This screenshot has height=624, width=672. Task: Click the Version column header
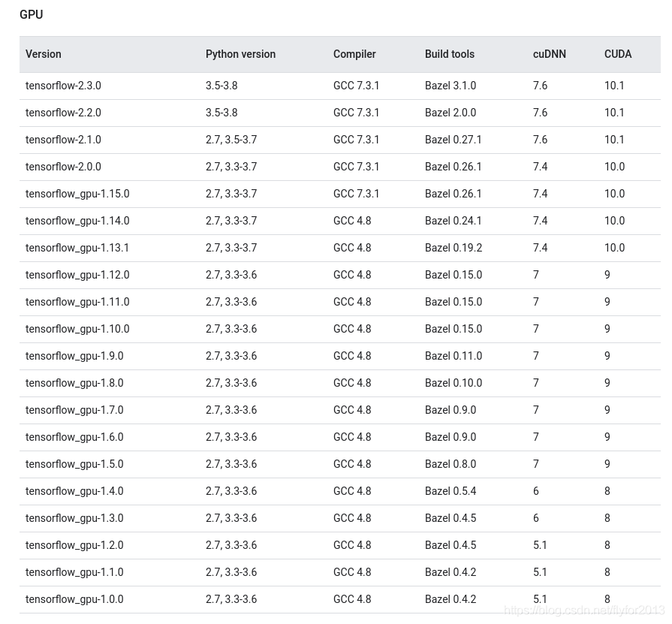44,54
